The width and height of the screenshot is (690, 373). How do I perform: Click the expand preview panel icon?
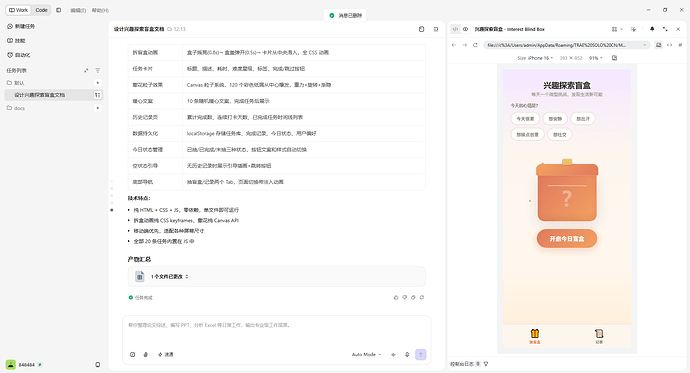point(665,29)
